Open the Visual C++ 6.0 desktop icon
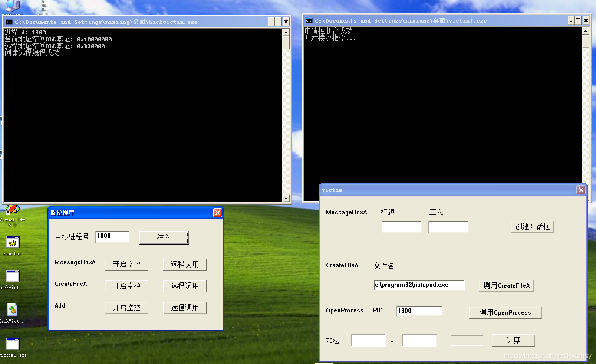 click(x=12, y=216)
